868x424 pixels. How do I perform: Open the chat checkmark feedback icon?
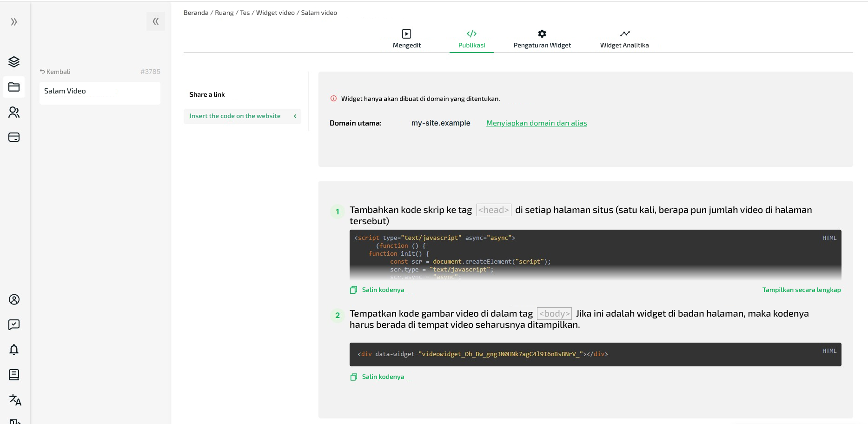pyautogui.click(x=14, y=325)
